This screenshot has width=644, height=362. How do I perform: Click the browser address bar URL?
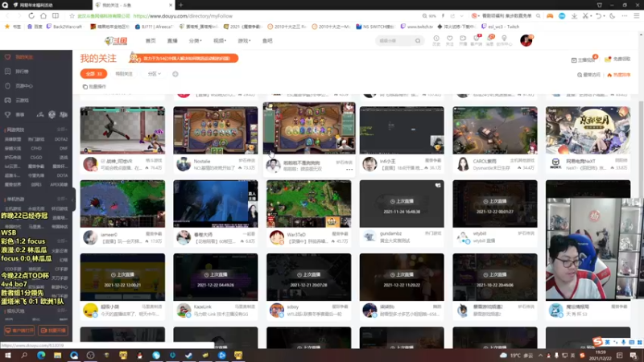click(x=183, y=16)
